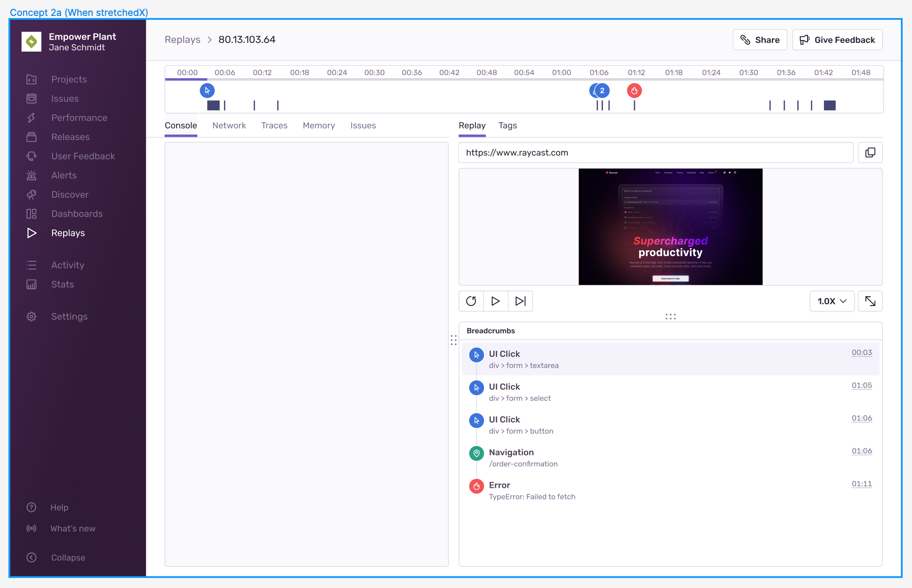Copy the replay URL with the copy icon
912x588 pixels.
point(870,152)
